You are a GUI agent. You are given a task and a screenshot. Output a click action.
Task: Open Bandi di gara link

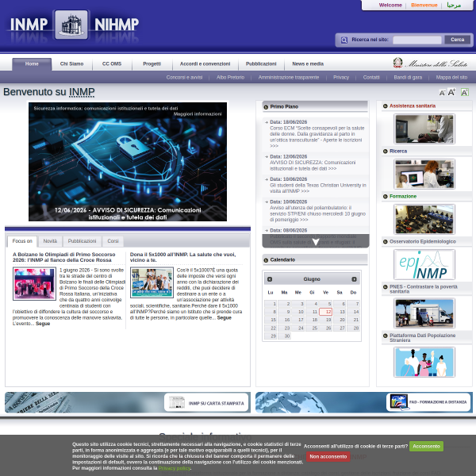408,78
